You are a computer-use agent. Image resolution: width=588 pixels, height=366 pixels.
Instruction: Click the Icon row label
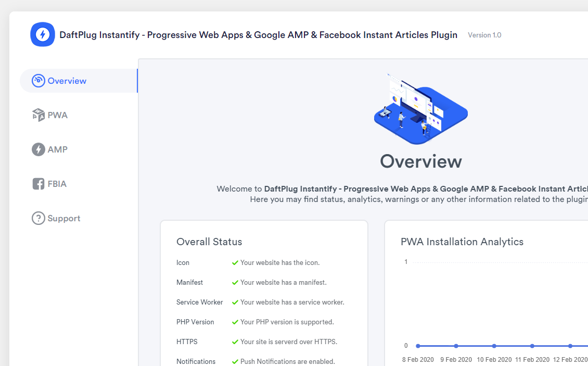point(183,263)
